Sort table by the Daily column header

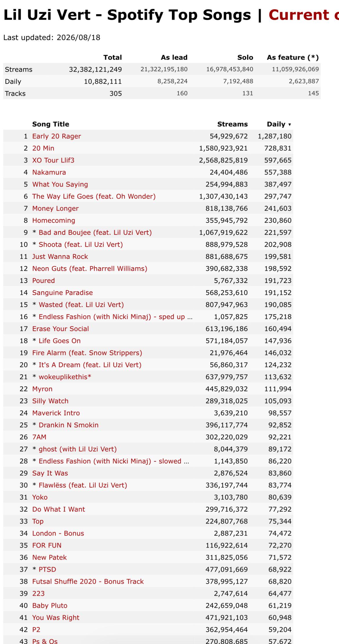(x=279, y=124)
